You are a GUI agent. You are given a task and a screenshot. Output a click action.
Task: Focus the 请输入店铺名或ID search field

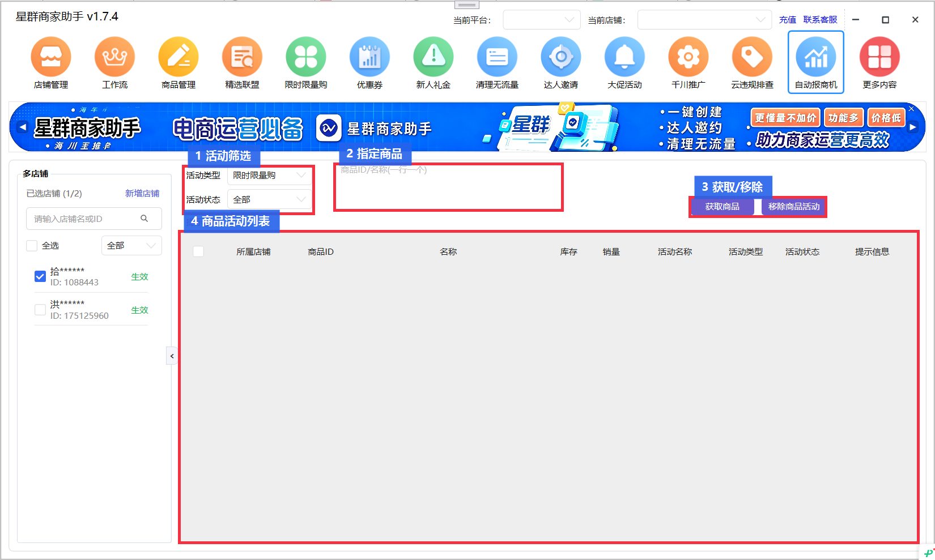pos(94,219)
